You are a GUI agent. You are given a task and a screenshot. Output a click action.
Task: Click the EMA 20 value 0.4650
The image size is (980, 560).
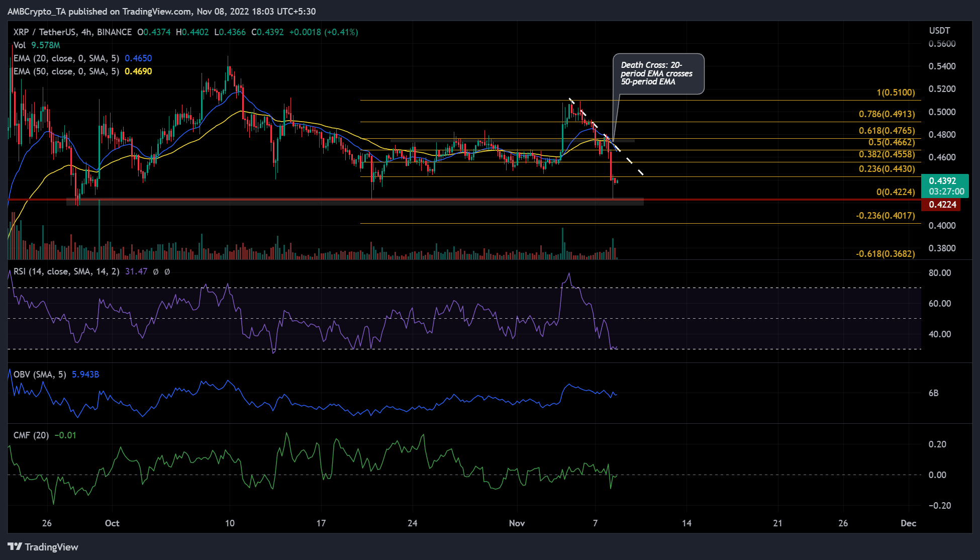(138, 58)
